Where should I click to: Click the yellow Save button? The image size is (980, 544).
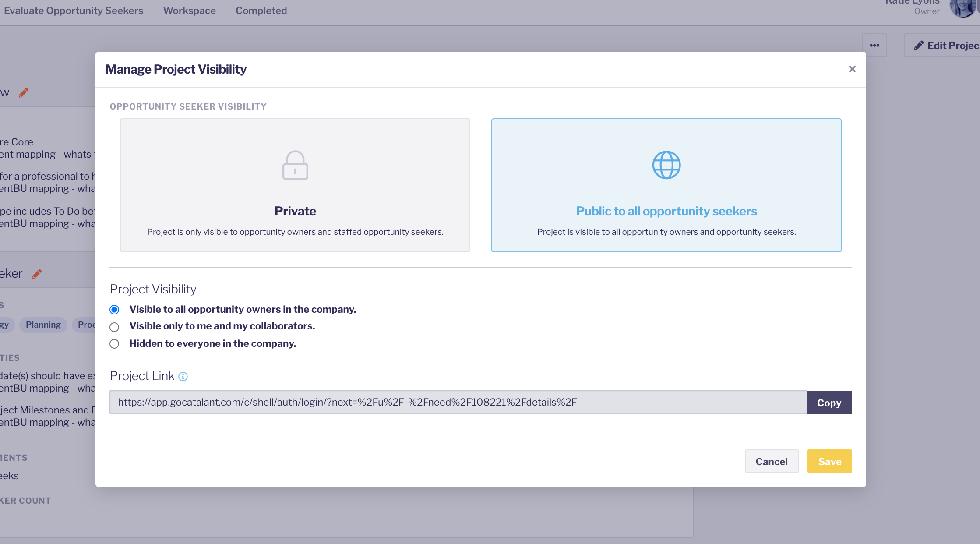[x=829, y=461]
